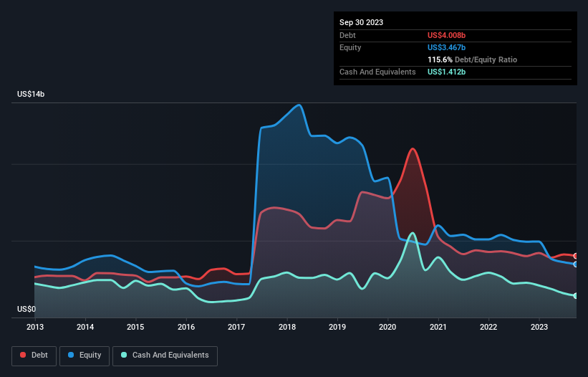
Task: Click the 2021 x-axis label
Action: [438, 327]
